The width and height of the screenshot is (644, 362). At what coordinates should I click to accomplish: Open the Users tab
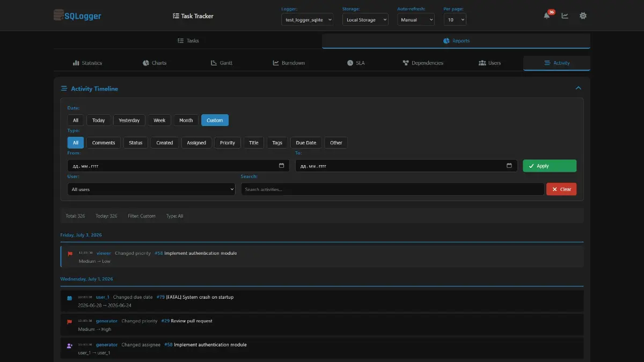[x=489, y=63]
